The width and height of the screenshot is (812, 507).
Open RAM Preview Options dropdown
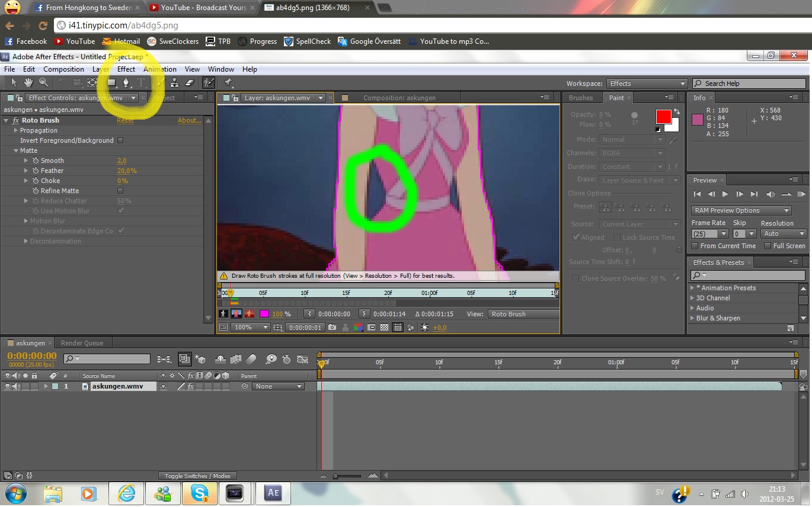pos(741,210)
